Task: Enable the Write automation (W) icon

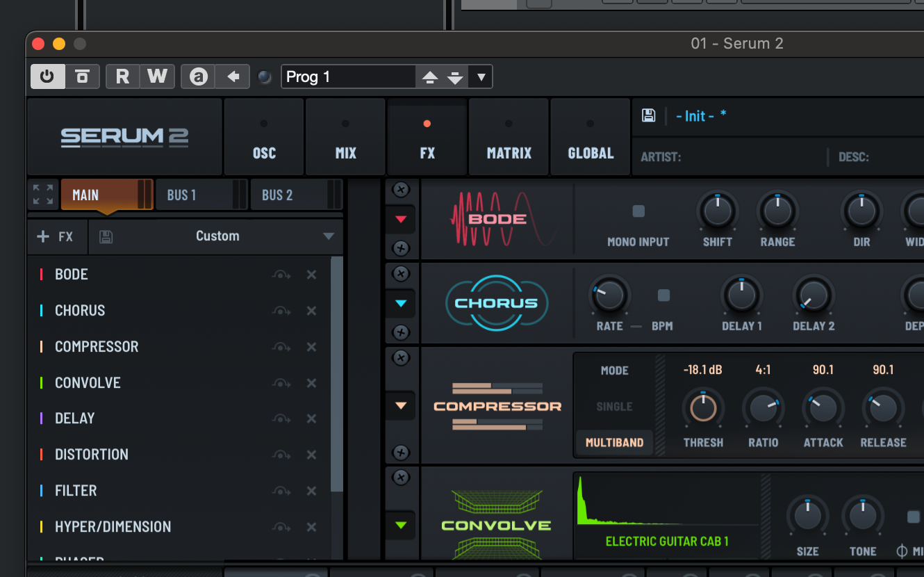Action: (x=157, y=76)
